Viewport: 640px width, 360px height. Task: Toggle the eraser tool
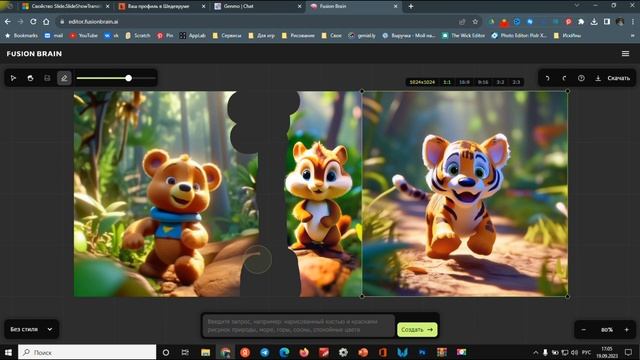[x=64, y=78]
